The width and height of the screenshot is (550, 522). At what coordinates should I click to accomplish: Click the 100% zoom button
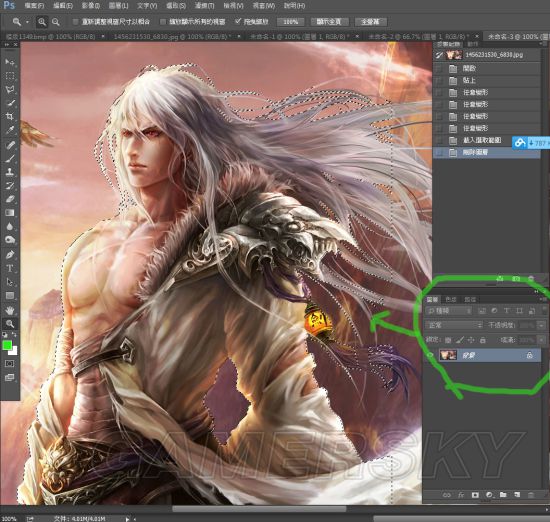click(x=290, y=22)
